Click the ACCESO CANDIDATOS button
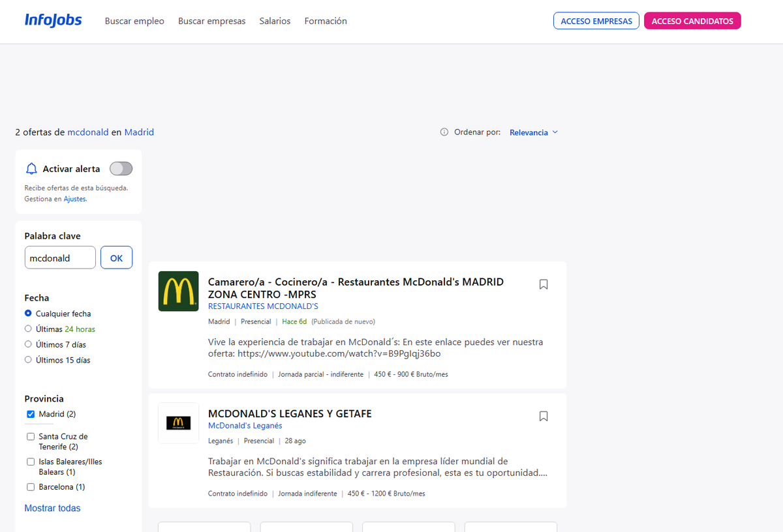 click(692, 21)
